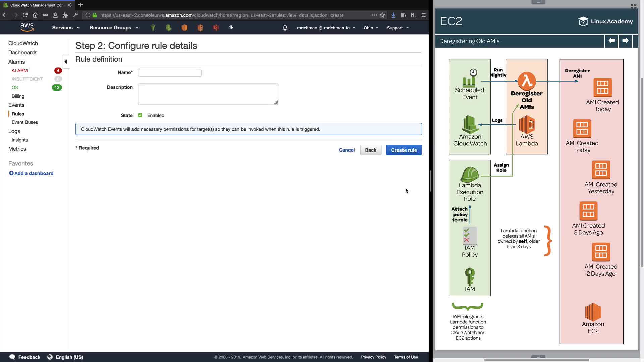Click the AWS logo home icon

[x=27, y=27]
